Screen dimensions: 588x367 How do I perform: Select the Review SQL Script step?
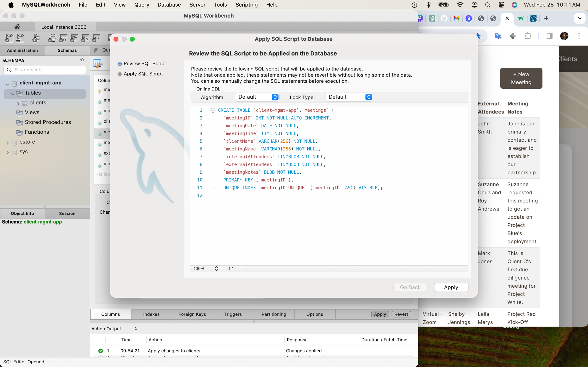tap(145, 64)
